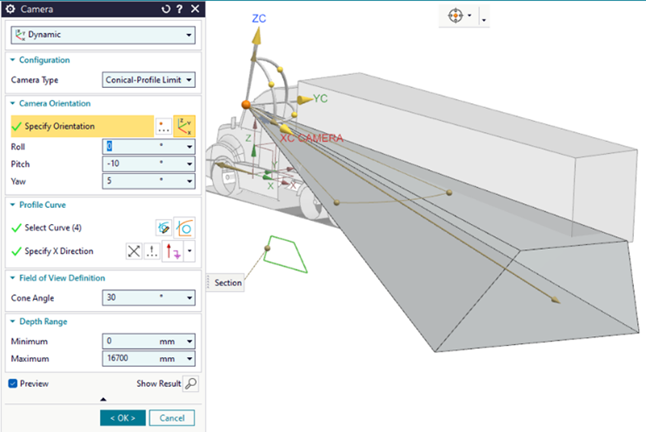Click the curve selection icon for Profile Curve
This screenshot has height=432, width=646.
pos(184,227)
